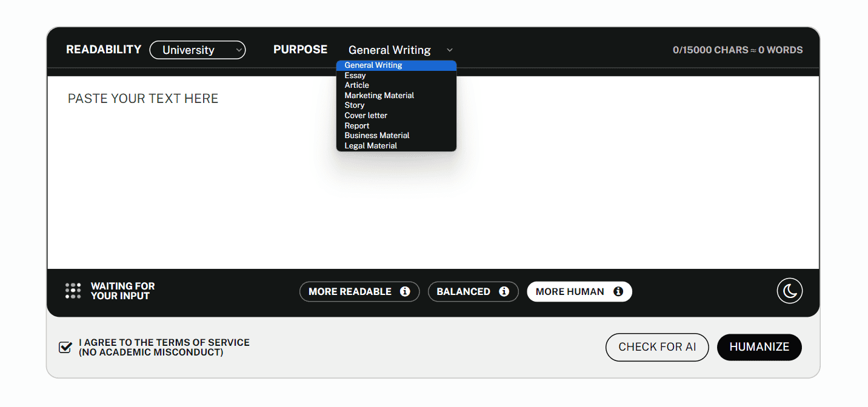The height and width of the screenshot is (407, 868).
Task: Select the Balanced mode
Action: coord(473,291)
